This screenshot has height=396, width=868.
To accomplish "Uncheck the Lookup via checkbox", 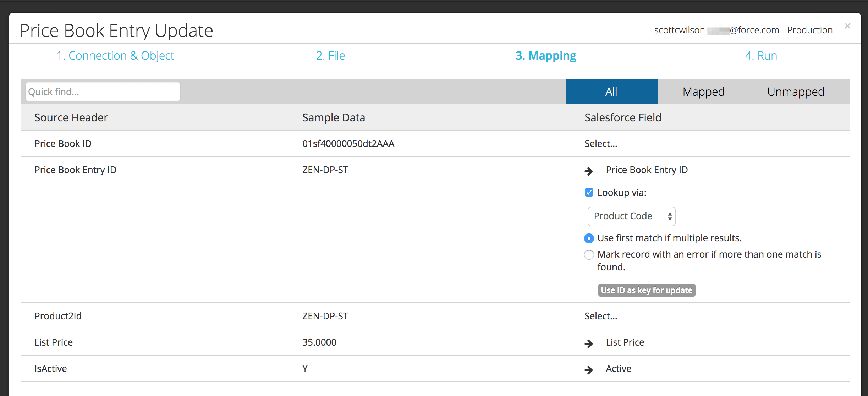I will click(x=589, y=193).
